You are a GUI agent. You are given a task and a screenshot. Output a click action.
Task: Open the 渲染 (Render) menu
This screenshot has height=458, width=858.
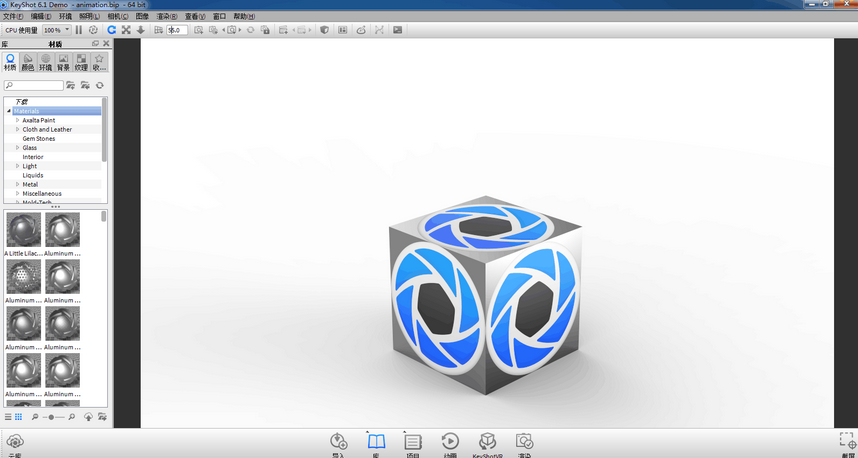tap(166, 17)
